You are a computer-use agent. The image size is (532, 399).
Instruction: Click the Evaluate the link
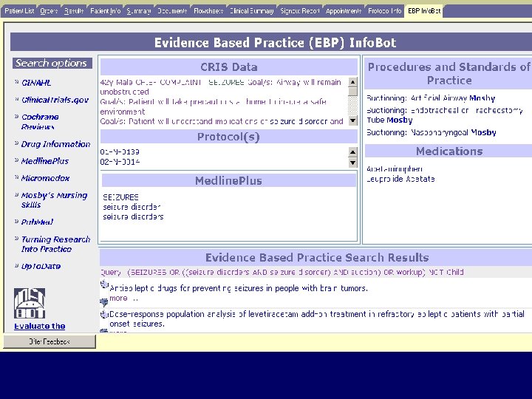(40, 326)
